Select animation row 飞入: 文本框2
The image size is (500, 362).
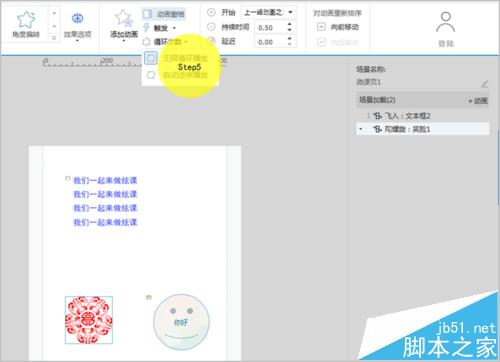[x=423, y=116]
